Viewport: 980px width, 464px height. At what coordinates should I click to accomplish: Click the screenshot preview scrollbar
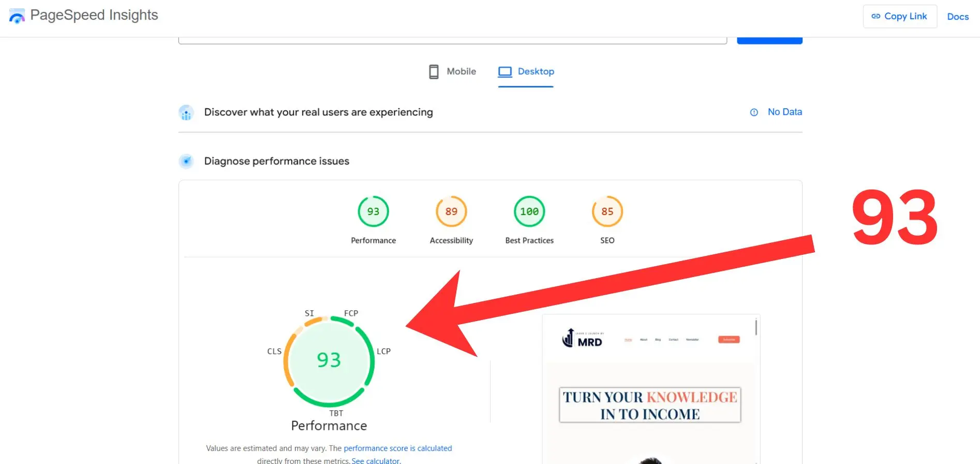(x=756, y=327)
